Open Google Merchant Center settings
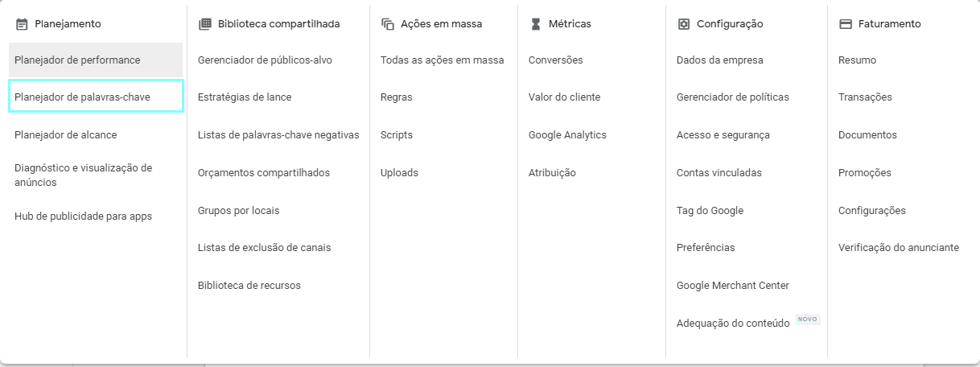Image resolution: width=980 pixels, height=367 pixels. coord(732,286)
